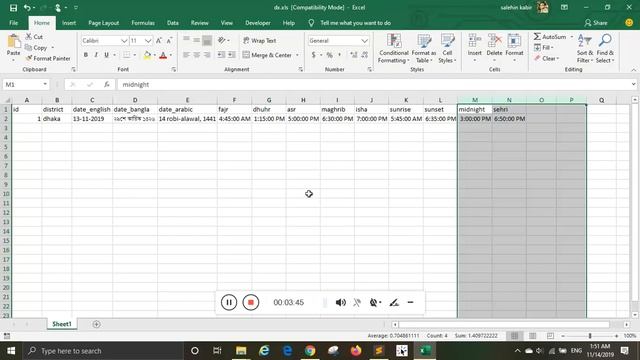640x360 pixels.
Task: Adjust the zoom slider in status bar
Action: [x=589, y=336]
